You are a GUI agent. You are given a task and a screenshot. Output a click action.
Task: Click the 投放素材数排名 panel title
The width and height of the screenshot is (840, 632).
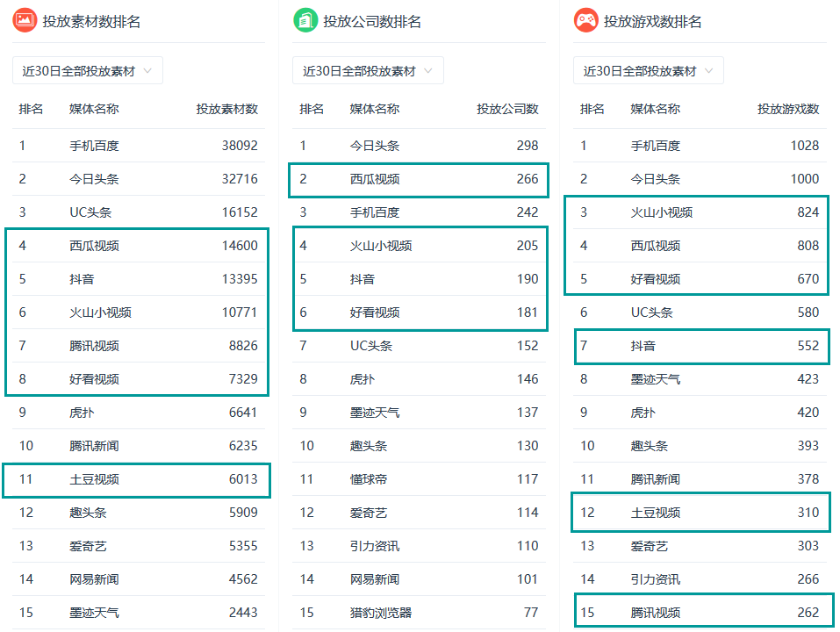coord(91,21)
